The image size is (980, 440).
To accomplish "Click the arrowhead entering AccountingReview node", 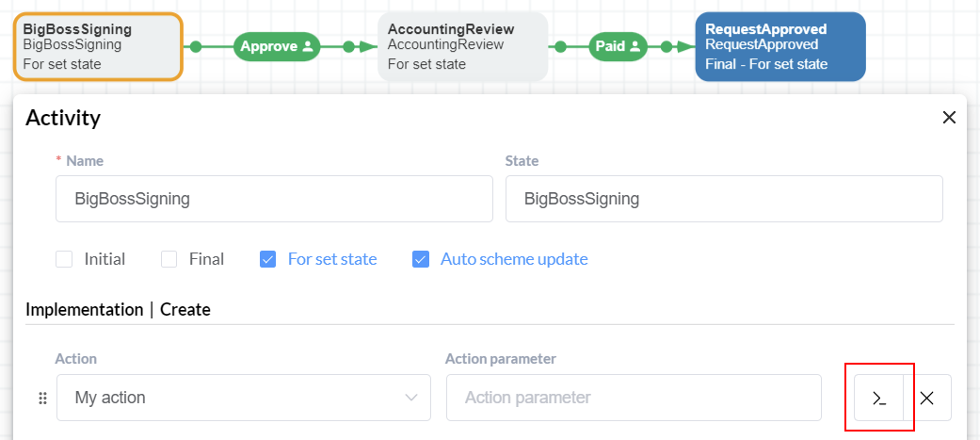I will tap(370, 46).
